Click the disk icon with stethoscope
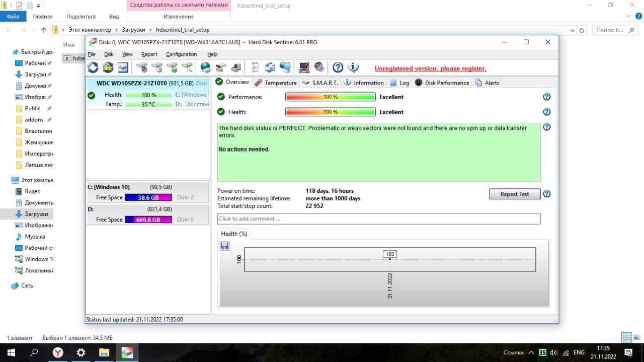Screen dimensions: 644x362 coord(142,67)
